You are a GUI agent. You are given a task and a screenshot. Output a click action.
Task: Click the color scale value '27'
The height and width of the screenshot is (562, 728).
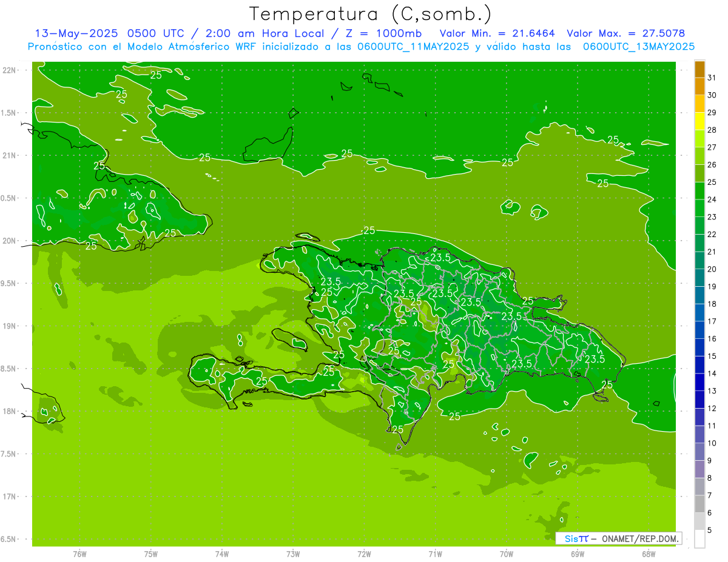[x=712, y=147]
